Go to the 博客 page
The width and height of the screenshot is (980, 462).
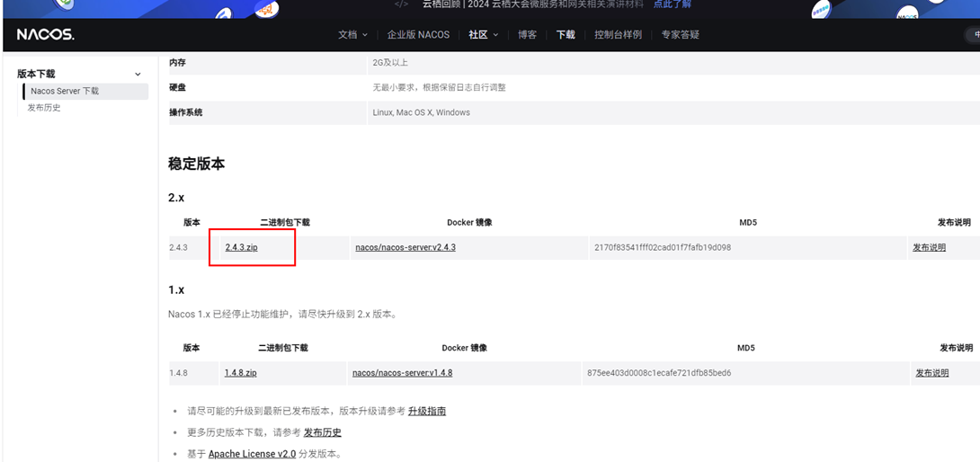point(527,35)
